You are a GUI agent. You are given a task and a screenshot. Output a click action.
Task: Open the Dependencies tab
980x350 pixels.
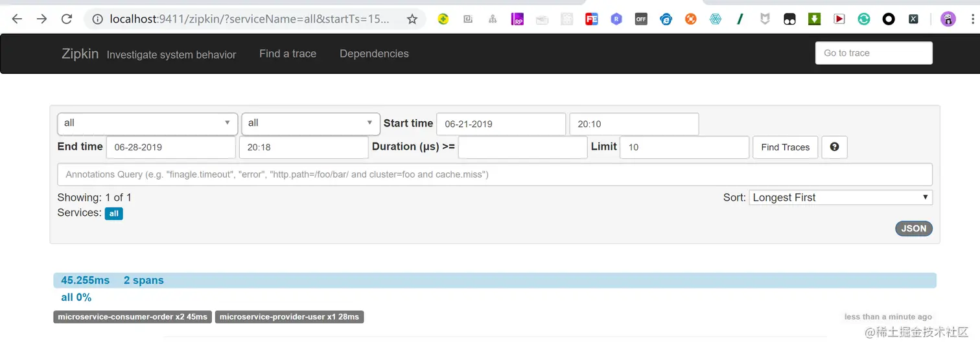374,54
